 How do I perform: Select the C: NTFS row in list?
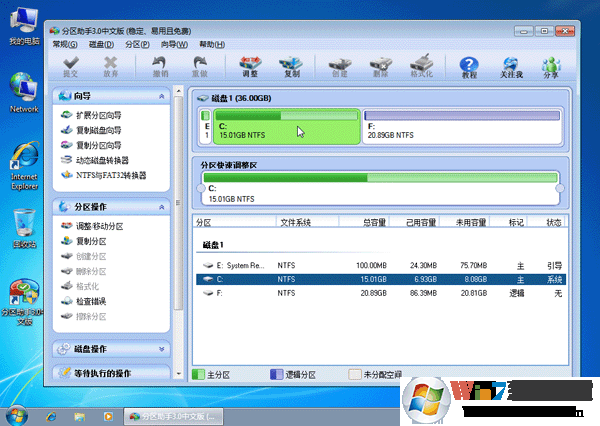381,279
